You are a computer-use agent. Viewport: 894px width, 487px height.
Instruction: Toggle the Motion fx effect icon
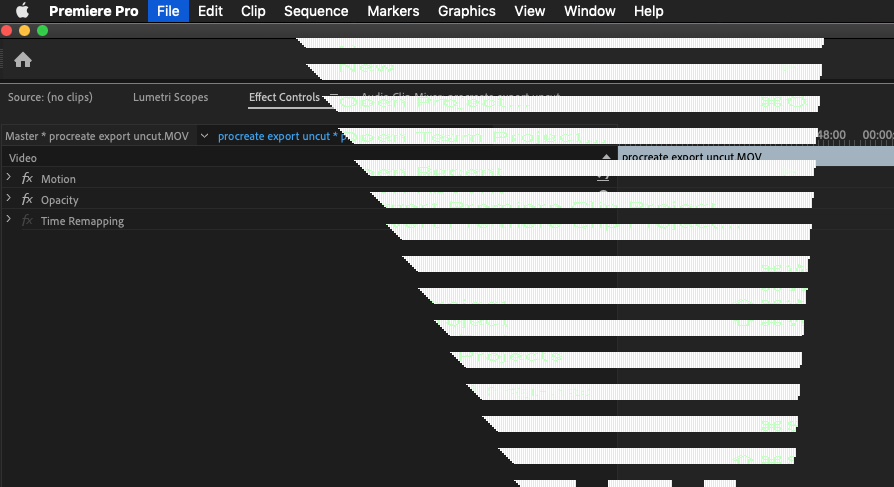coord(27,178)
